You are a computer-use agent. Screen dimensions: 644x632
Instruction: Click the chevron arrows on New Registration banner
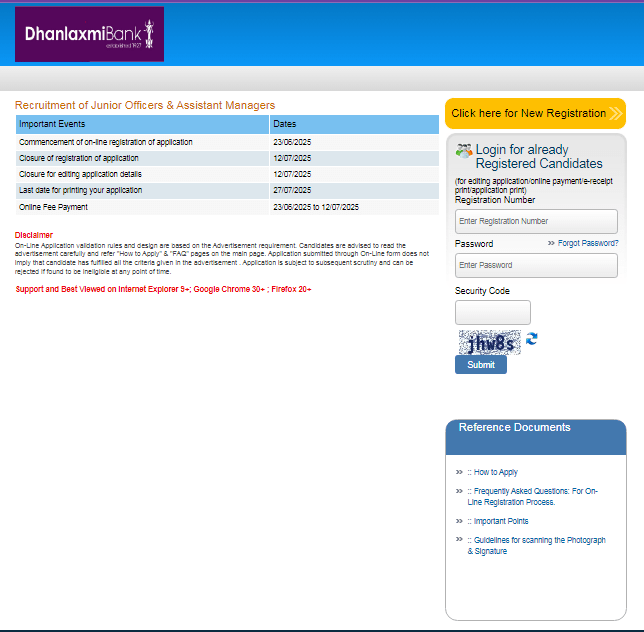pos(615,114)
